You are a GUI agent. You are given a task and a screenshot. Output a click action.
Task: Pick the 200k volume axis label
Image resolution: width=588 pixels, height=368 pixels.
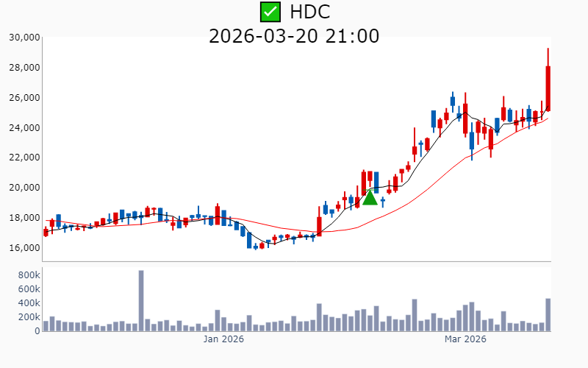click(26, 317)
